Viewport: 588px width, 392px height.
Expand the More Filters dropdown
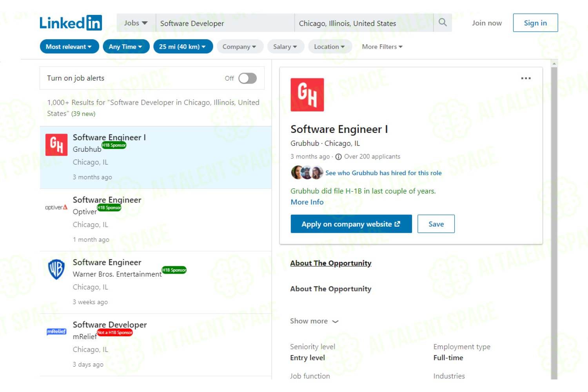[382, 47]
